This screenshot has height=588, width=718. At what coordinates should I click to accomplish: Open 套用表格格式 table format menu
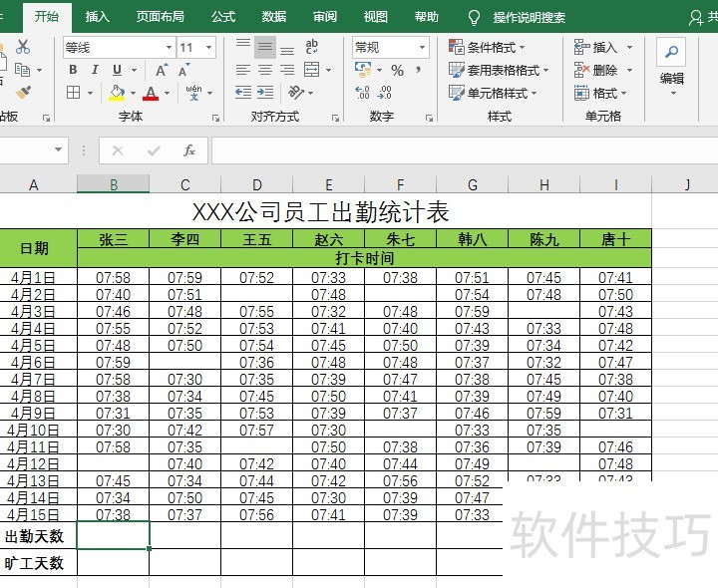499,70
